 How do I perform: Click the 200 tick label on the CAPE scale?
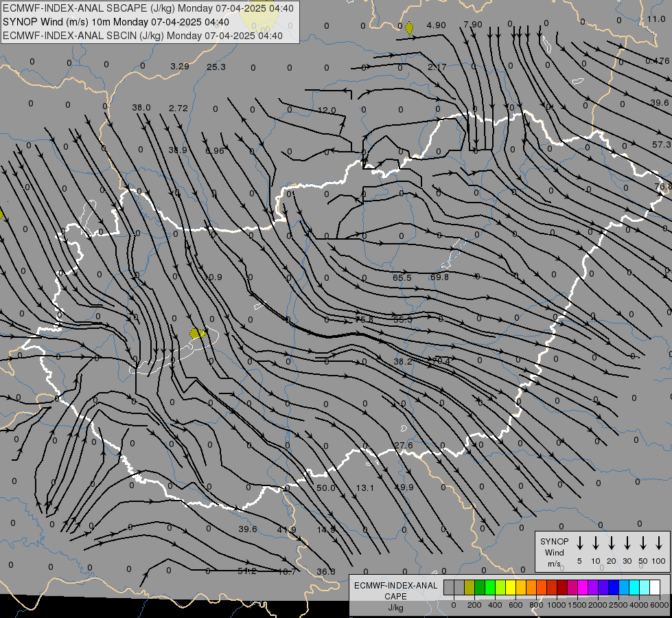click(474, 605)
